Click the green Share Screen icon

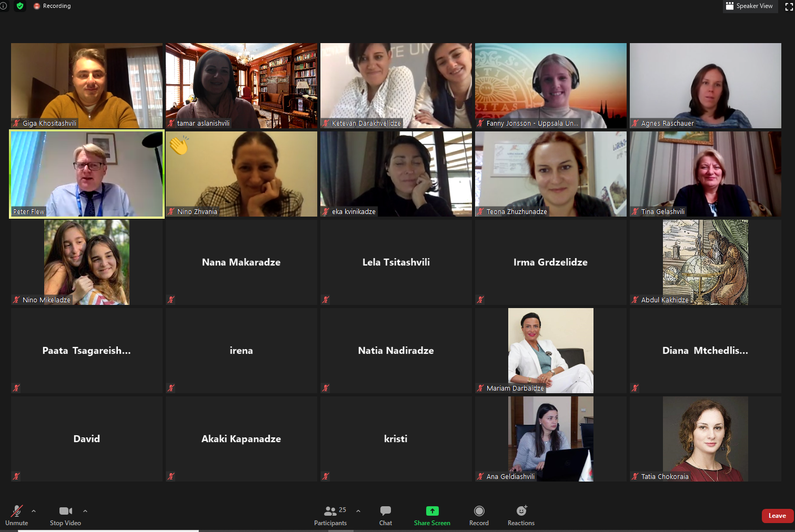tap(432, 511)
